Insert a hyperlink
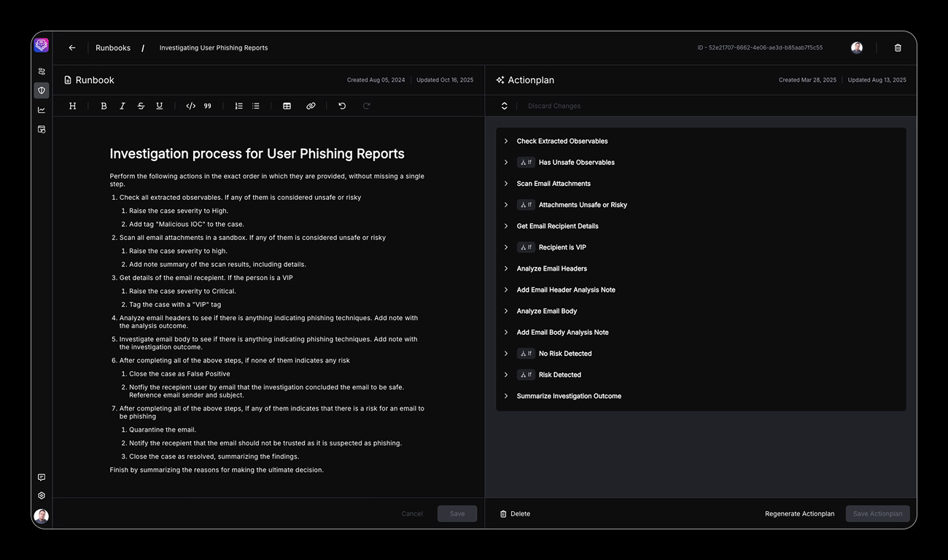 point(311,106)
